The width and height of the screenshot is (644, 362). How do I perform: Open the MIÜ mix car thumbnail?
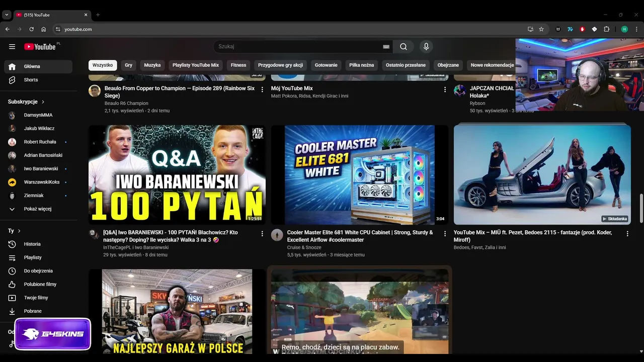(x=542, y=174)
